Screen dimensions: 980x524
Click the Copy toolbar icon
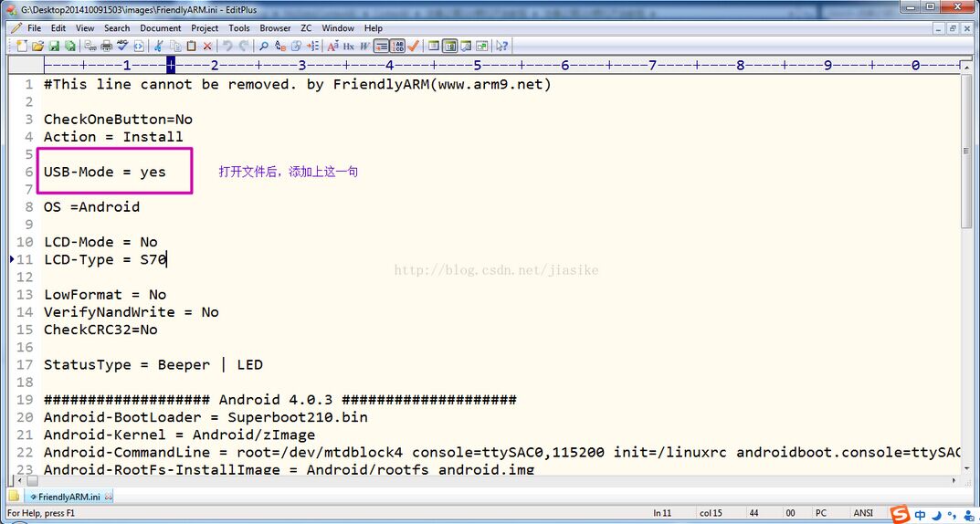click(175, 46)
